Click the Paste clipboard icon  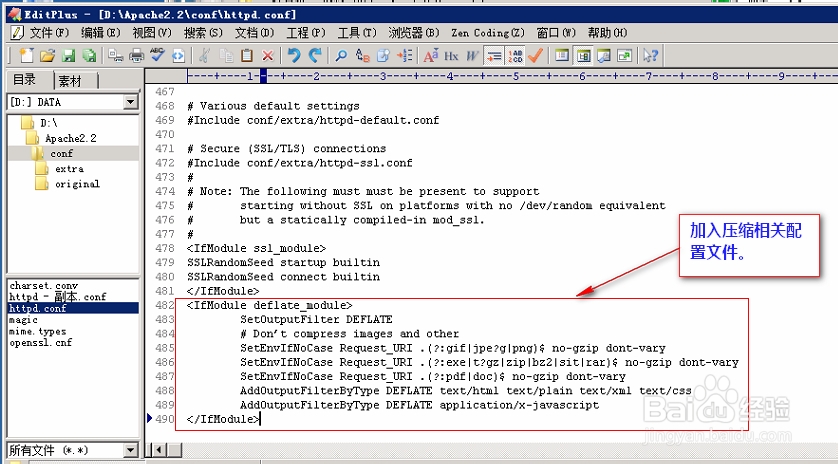[247, 56]
